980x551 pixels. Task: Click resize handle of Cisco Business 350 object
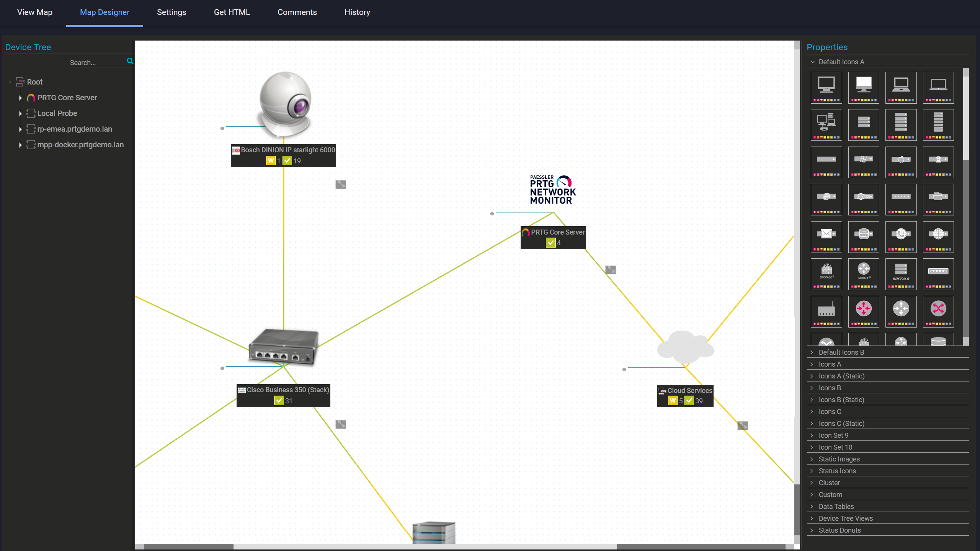click(x=341, y=424)
